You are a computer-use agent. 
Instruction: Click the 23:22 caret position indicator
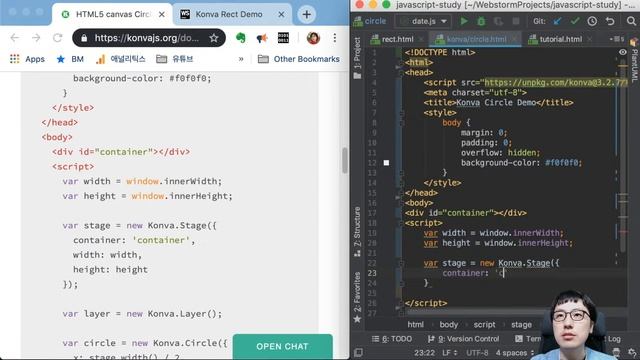coord(424,352)
